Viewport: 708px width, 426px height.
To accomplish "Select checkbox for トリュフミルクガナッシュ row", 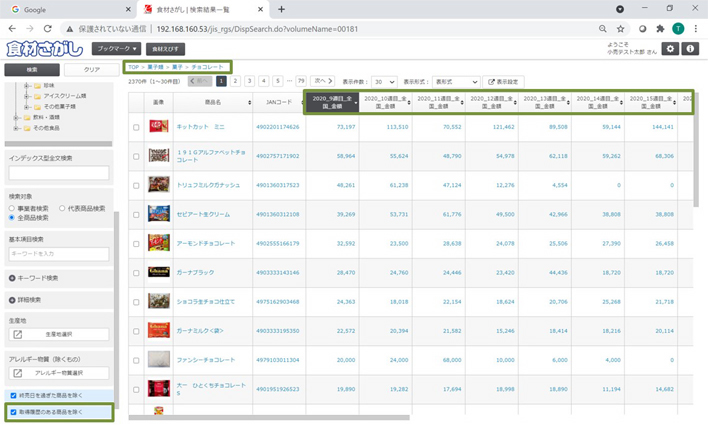I will 136,186.
